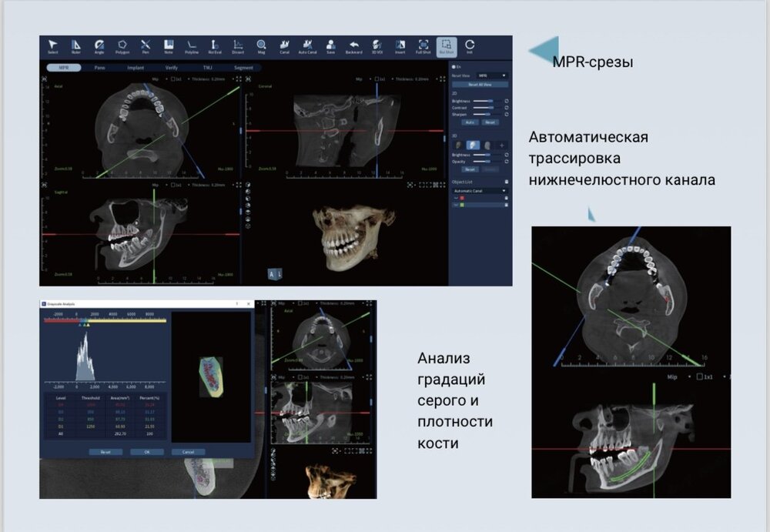Image resolution: width=770 pixels, height=532 pixels.
Task: Delete the red canal object
Action: (507, 198)
